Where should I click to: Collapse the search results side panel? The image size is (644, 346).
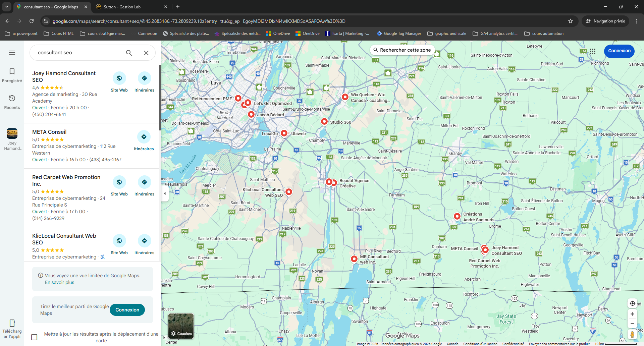(x=165, y=193)
